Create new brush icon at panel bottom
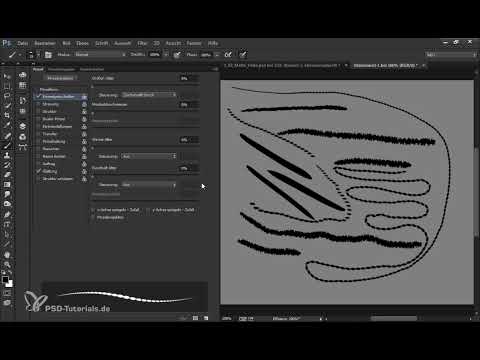Screen dimensions: 480x360 pos(206,318)
